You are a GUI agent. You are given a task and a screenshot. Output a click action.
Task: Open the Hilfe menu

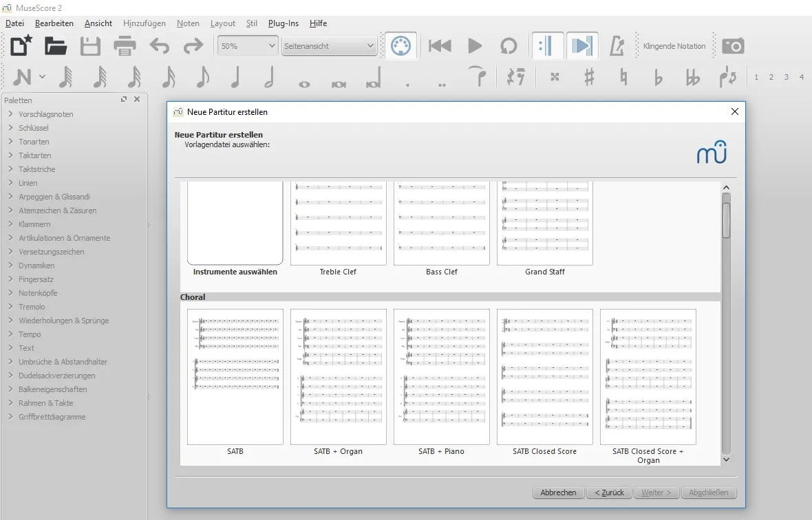pyautogui.click(x=318, y=23)
